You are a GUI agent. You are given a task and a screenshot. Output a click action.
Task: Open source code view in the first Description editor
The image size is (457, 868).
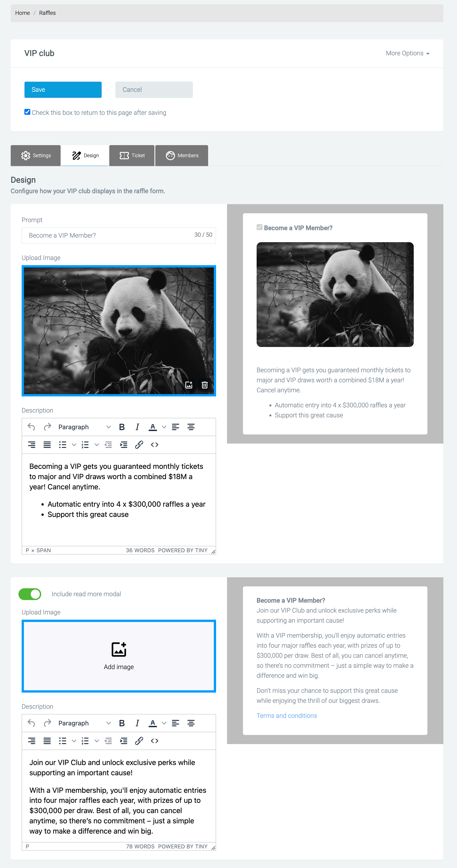(155, 445)
